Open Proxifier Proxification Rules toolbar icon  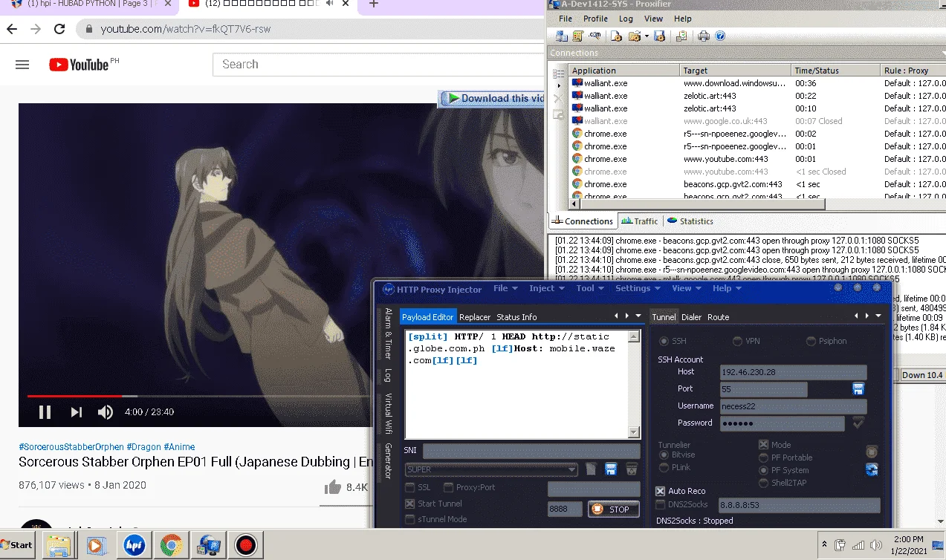pyautogui.click(x=578, y=36)
